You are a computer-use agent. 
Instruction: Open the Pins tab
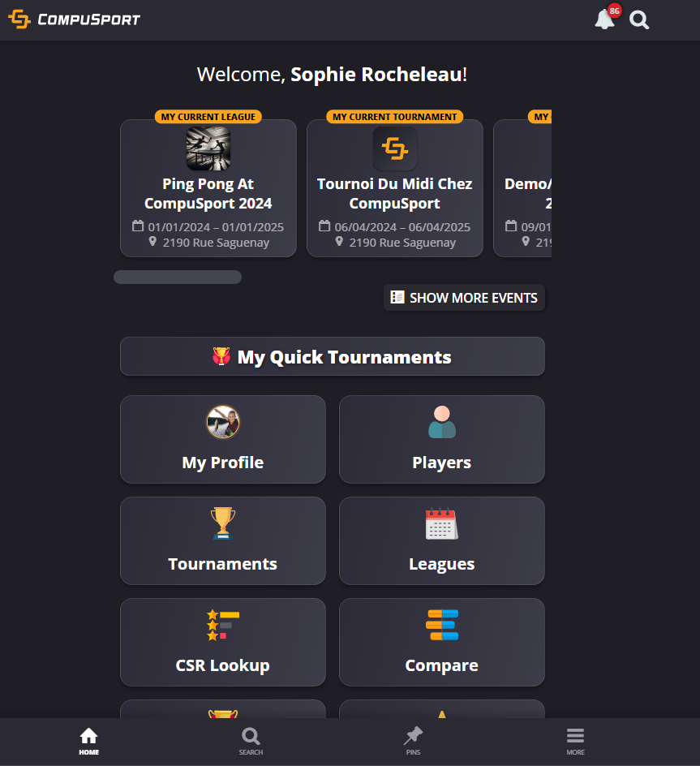413,742
